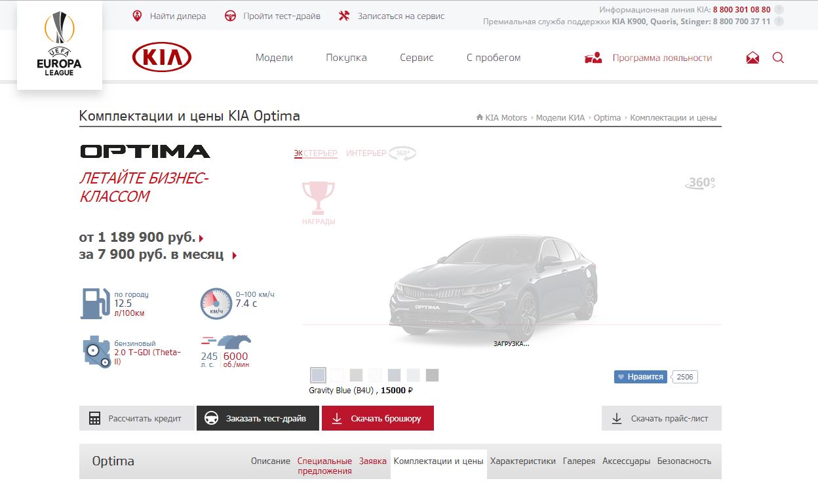Click the large 360° view icon

tap(701, 183)
